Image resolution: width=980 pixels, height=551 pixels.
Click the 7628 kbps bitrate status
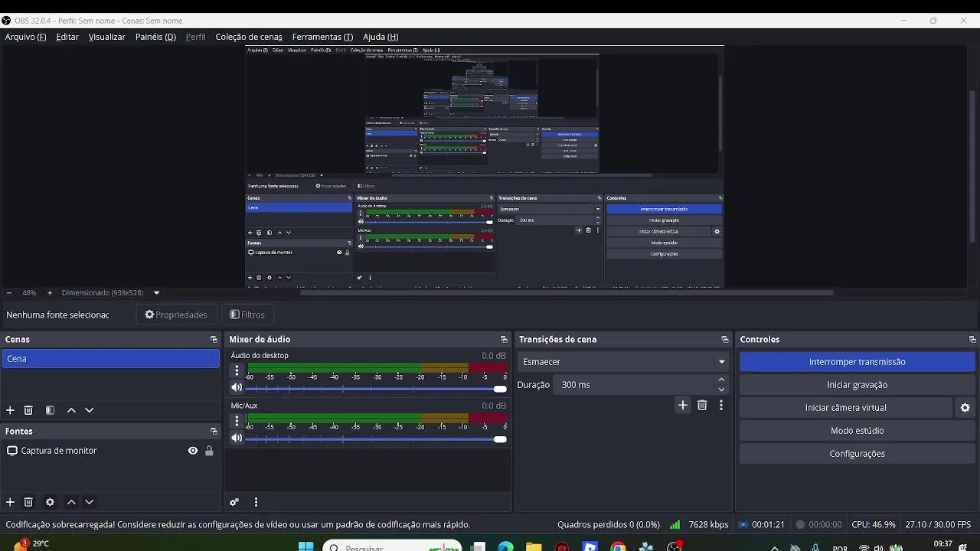(708, 525)
